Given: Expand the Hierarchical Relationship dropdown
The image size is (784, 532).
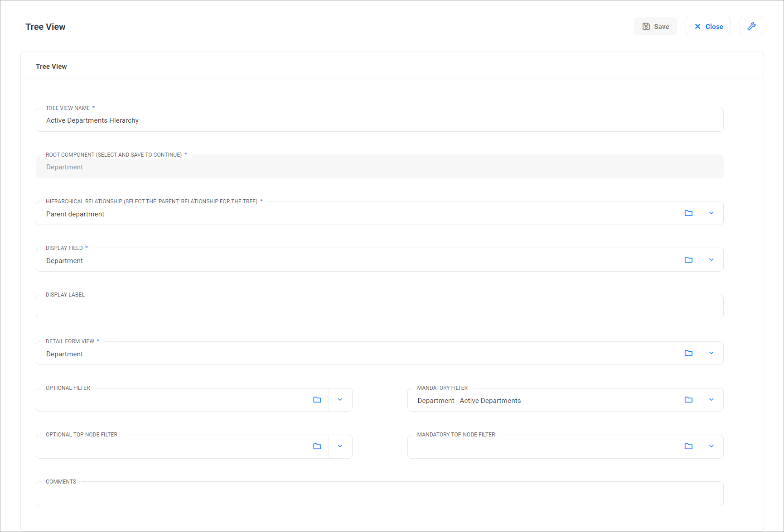Looking at the screenshot, I should [711, 213].
